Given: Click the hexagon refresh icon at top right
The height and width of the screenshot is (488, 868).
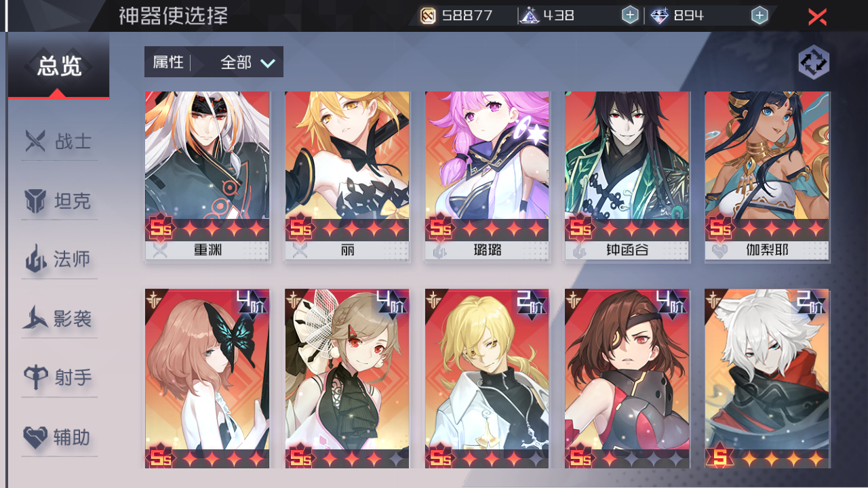Looking at the screenshot, I should click(814, 62).
